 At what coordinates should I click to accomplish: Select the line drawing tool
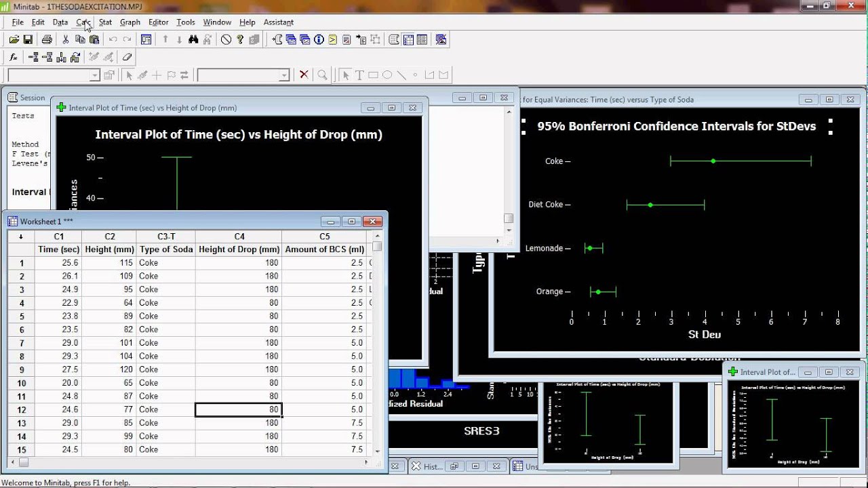tap(401, 75)
